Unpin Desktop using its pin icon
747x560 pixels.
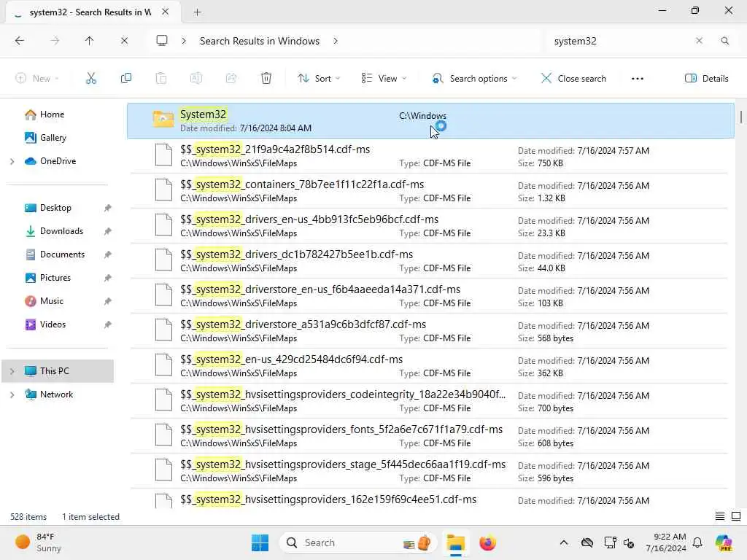point(108,208)
